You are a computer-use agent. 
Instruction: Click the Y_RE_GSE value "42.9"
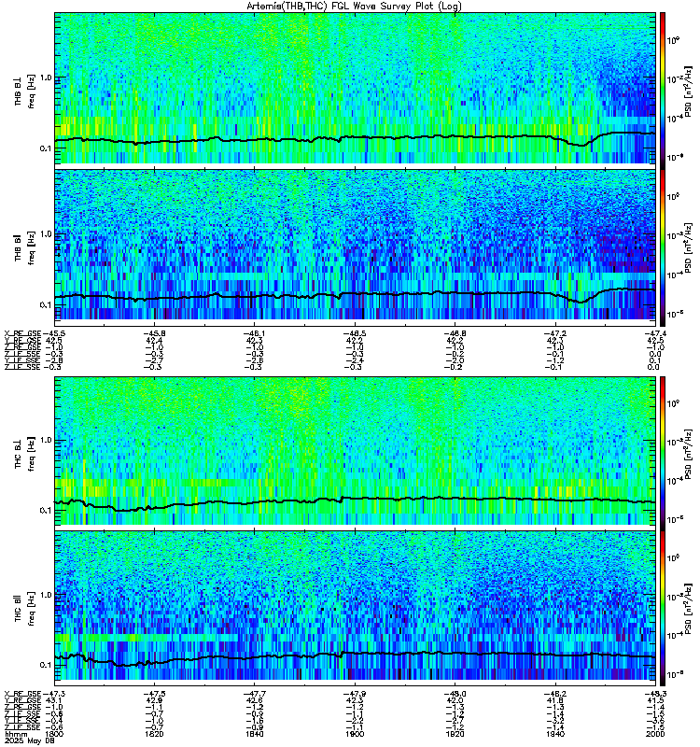[x=154, y=700]
